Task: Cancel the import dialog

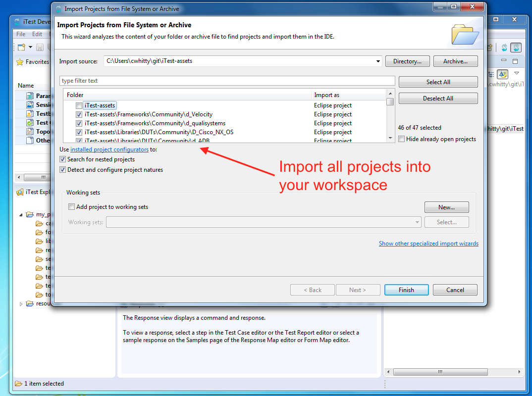Action: (x=455, y=290)
